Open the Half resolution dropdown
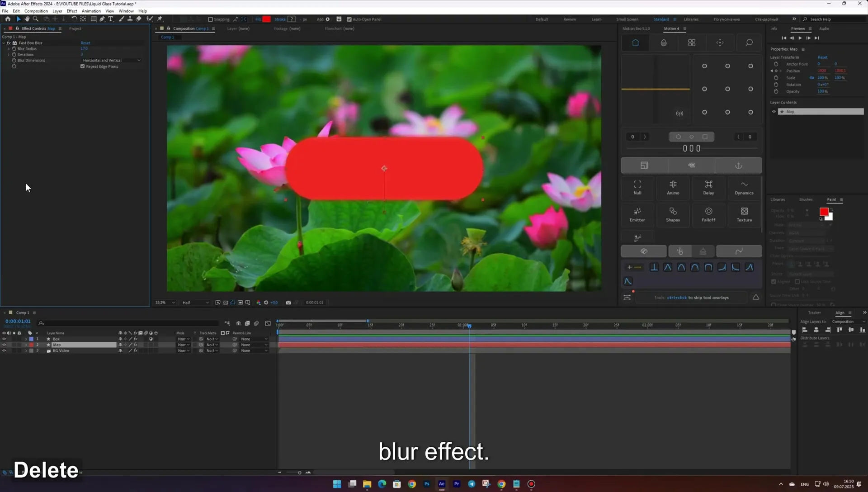Viewport: 868px width, 492px height. [x=195, y=303]
